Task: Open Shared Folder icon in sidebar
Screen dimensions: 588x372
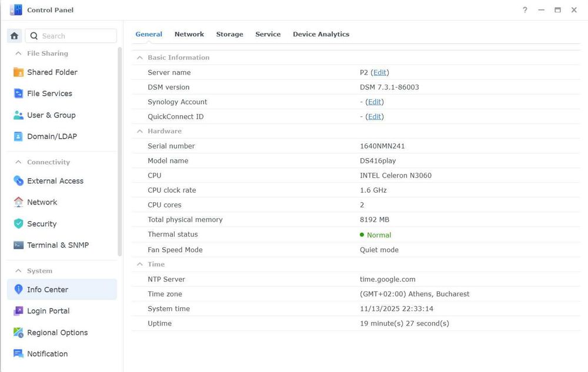Action: tap(18, 72)
